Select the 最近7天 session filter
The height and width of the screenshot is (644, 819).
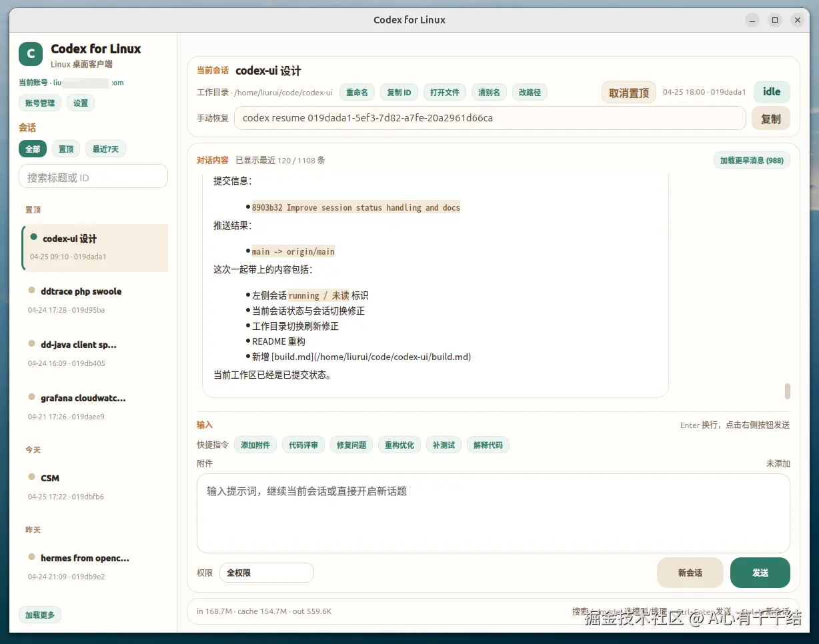click(x=105, y=149)
